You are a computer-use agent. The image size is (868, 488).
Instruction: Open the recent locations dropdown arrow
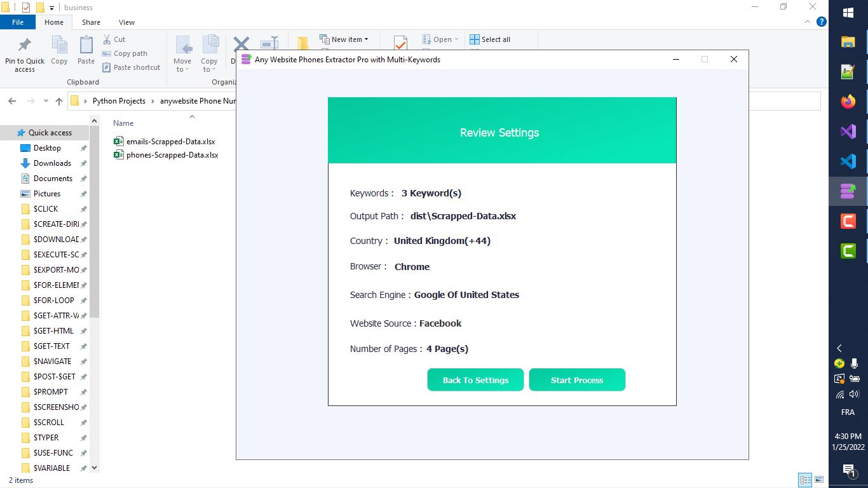(46, 101)
